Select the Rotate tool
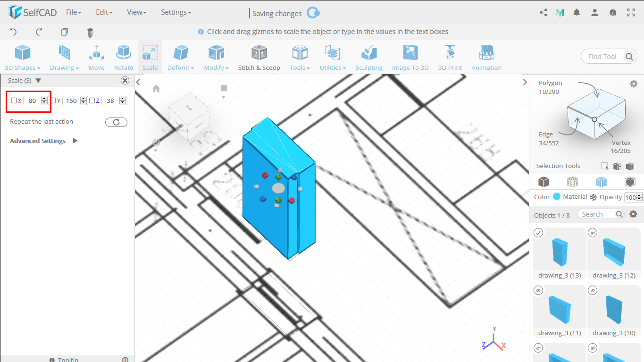 pos(124,58)
